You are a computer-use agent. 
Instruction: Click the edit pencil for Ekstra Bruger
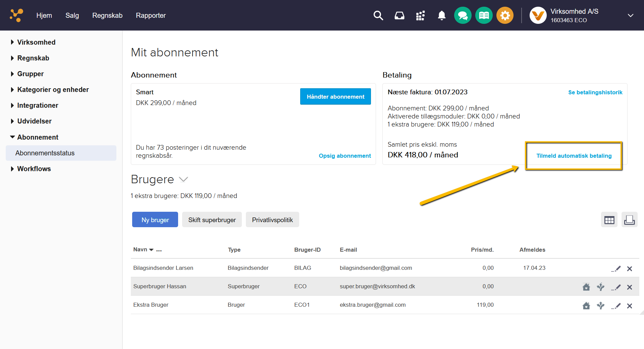616,306
